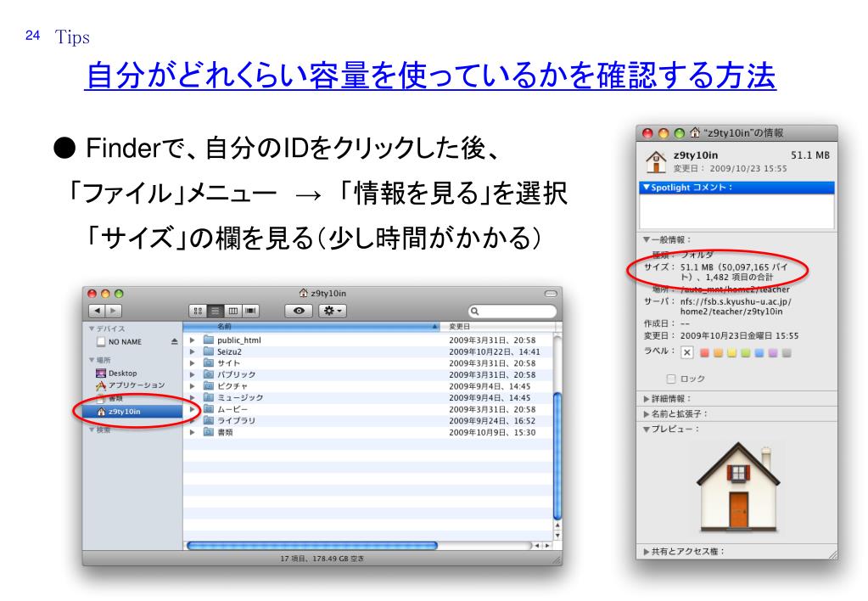The width and height of the screenshot is (868, 601).
Task: Click the ミュージック folder icon
Action: click(x=209, y=397)
